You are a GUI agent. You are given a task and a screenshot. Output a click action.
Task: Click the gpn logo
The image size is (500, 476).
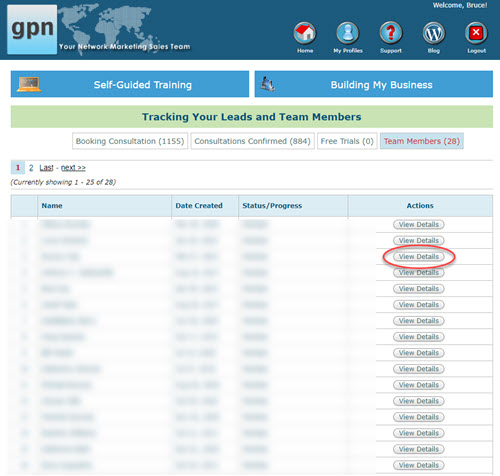[32, 29]
